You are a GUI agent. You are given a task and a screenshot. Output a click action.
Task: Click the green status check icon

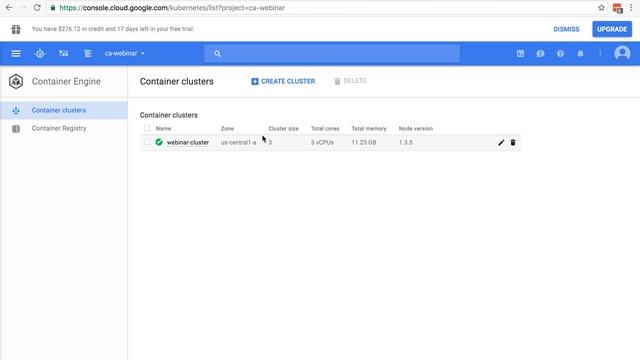point(159,142)
